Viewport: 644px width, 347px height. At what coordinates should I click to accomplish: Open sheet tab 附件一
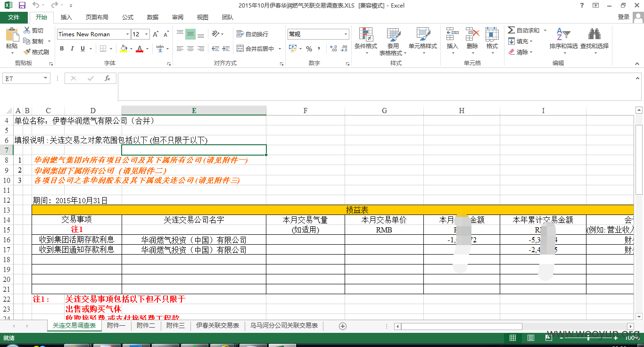point(116,326)
